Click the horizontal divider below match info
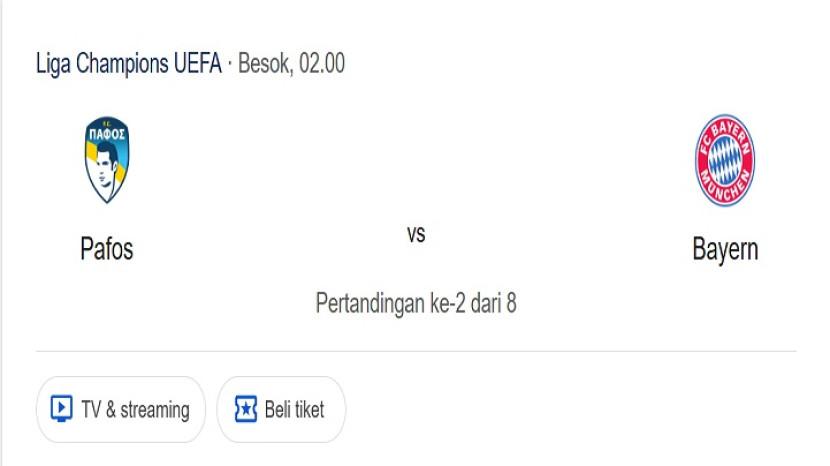Viewport: 830px width, 466px height. click(416, 351)
